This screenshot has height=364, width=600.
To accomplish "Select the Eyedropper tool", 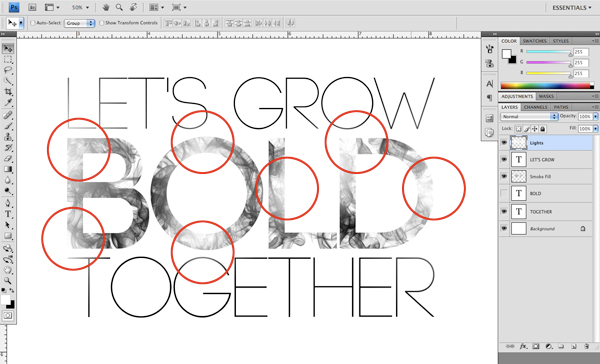I will click(8, 103).
